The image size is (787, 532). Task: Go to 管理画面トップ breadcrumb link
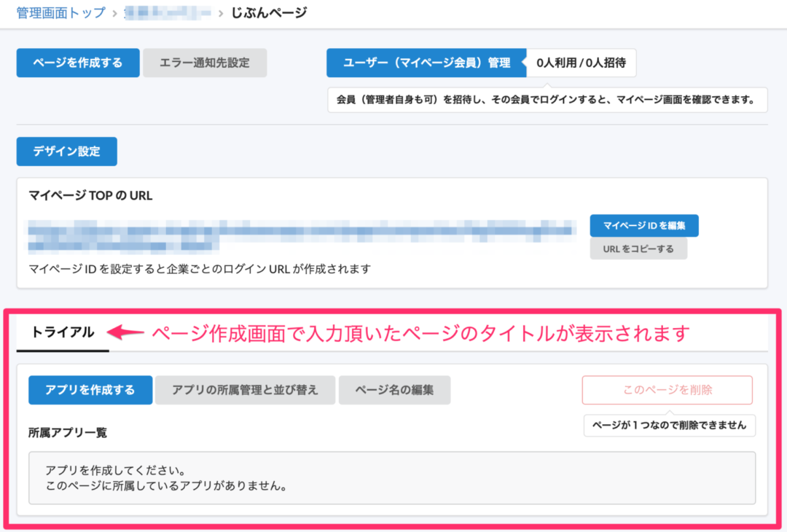point(60,12)
